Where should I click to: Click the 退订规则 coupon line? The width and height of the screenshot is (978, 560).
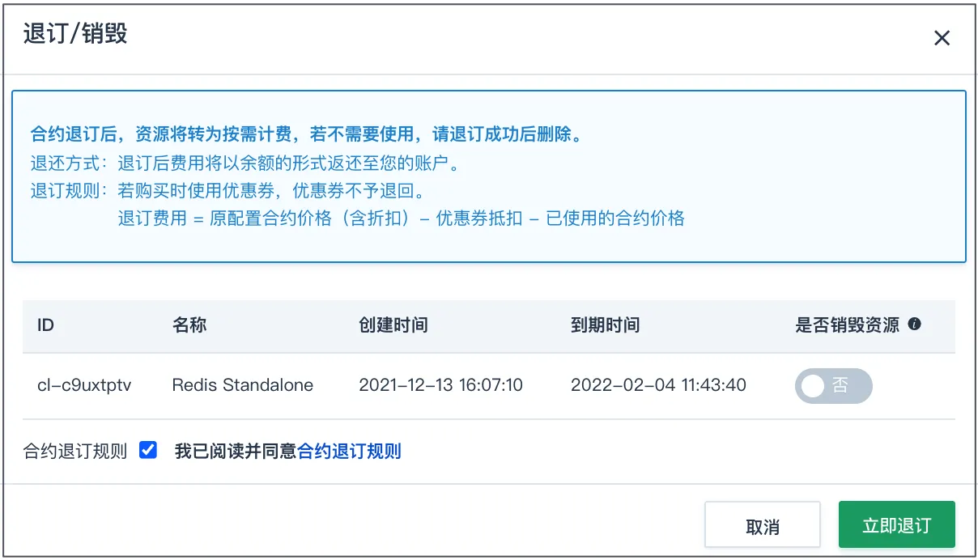click(x=227, y=191)
